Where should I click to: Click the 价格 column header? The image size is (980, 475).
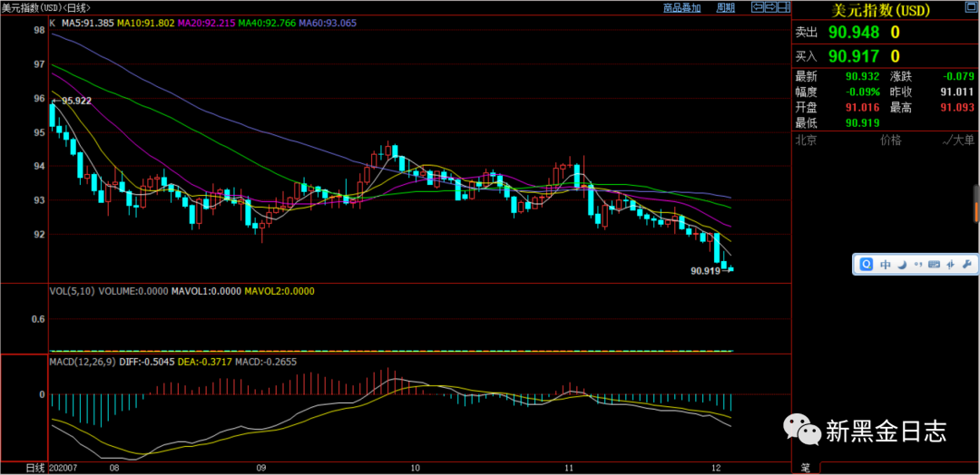coord(891,141)
